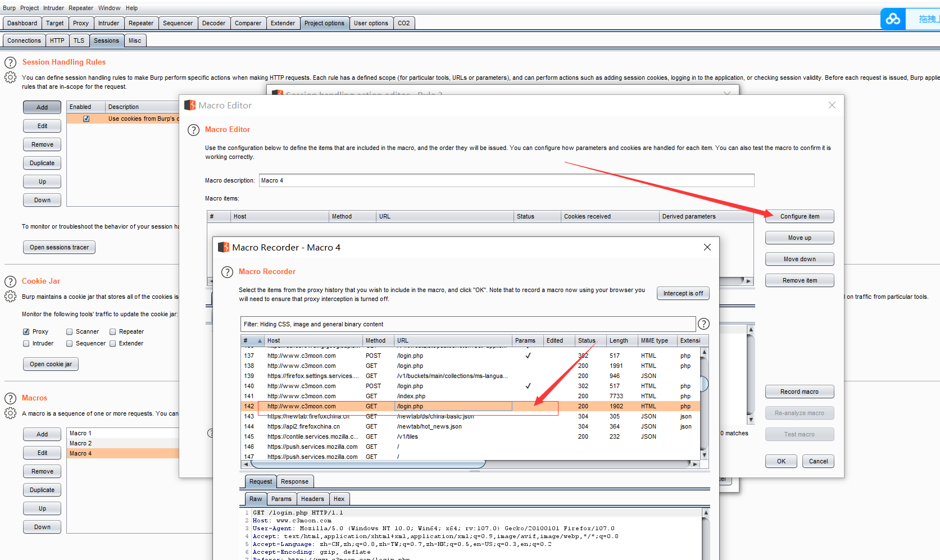Select proxy history row 142 GET /login.php
This screenshot has width=940, height=560.
[x=470, y=406]
